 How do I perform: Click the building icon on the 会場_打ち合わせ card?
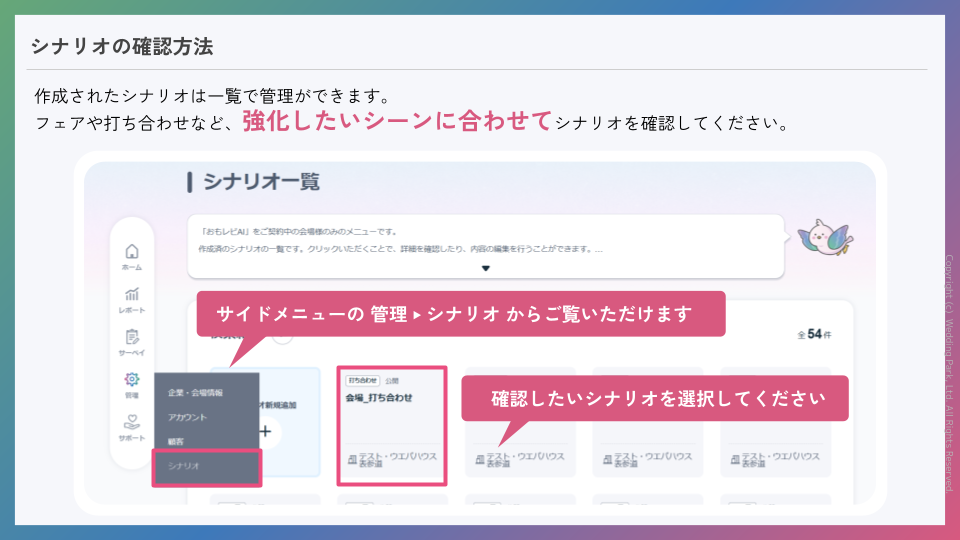coord(352,459)
